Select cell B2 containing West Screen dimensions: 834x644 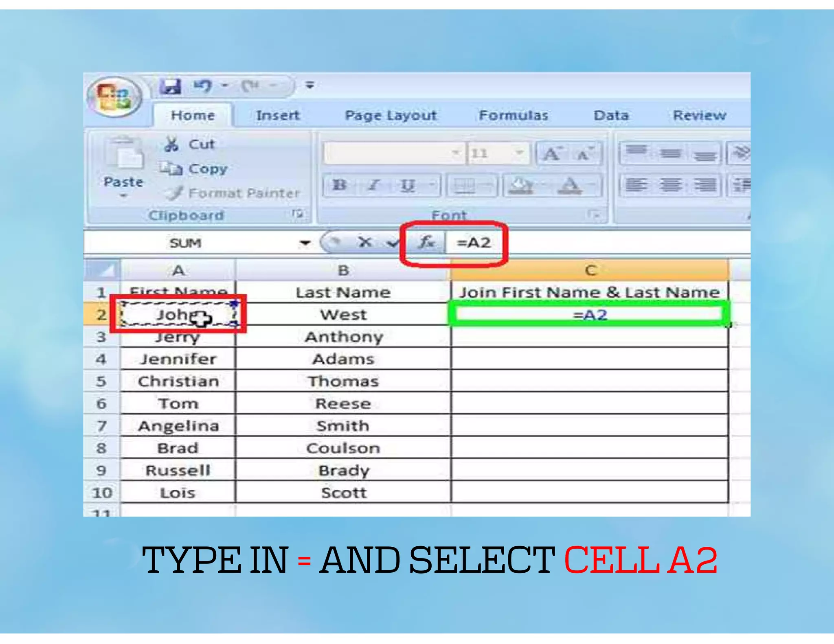(343, 315)
